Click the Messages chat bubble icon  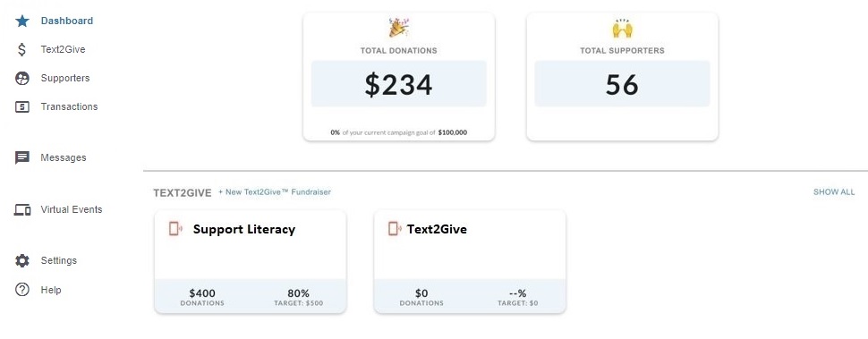pyautogui.click(x=22, y=158)
